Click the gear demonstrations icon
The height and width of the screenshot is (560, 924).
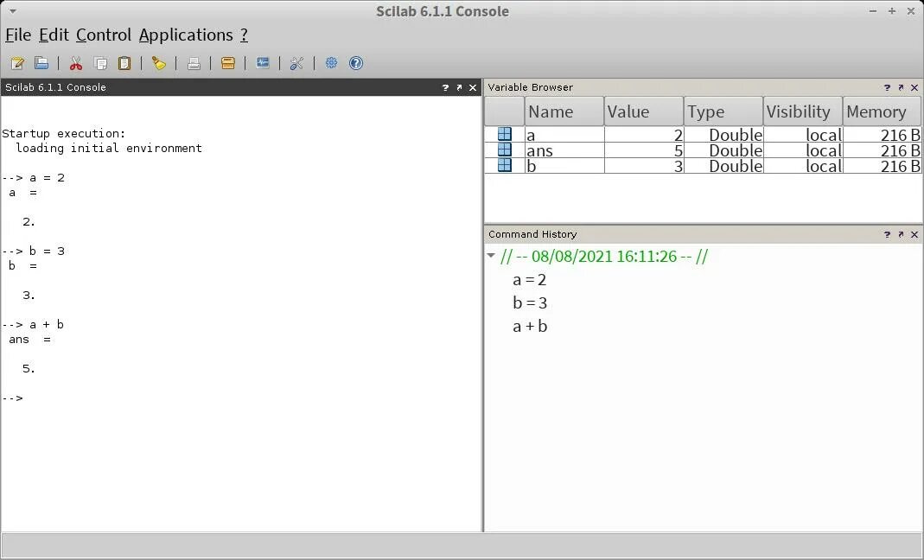(331, 63)
